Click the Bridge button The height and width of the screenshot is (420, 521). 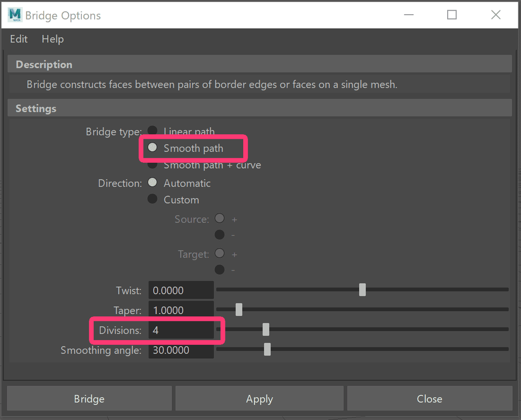[x=90, y=399]
